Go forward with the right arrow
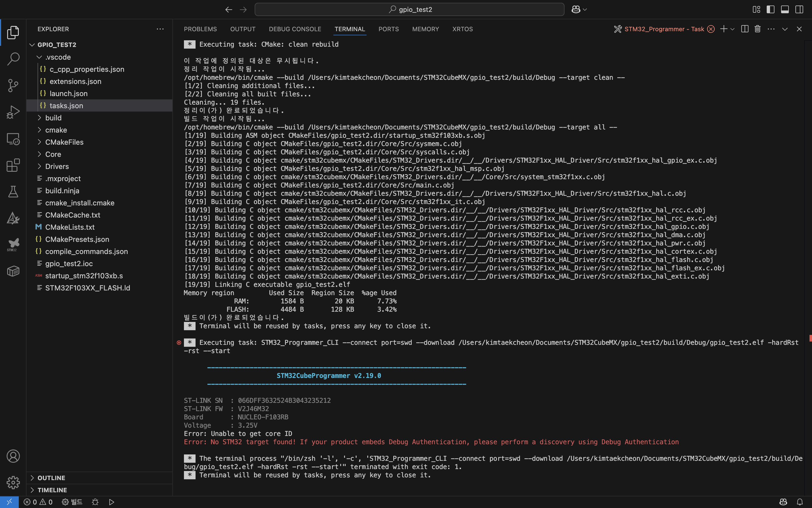812x508 pixels. pos(243,9)
